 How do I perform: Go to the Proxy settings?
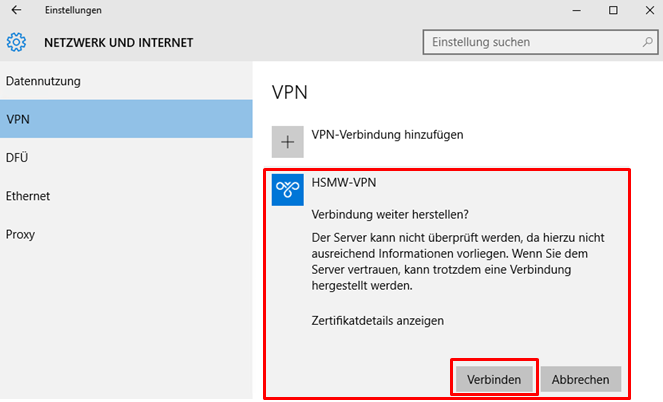[x=22, y=234]
